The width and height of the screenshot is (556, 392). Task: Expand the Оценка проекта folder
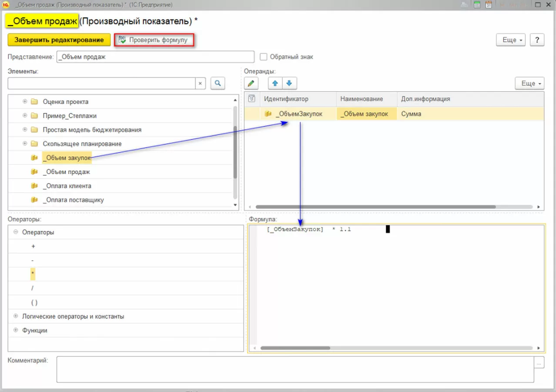click(x=25, y=102)
